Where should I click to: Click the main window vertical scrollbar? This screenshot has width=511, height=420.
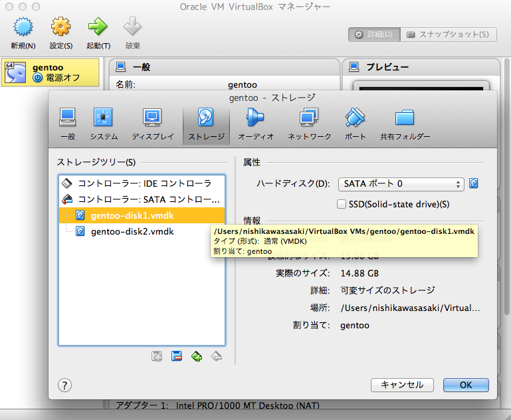[506, 185]
